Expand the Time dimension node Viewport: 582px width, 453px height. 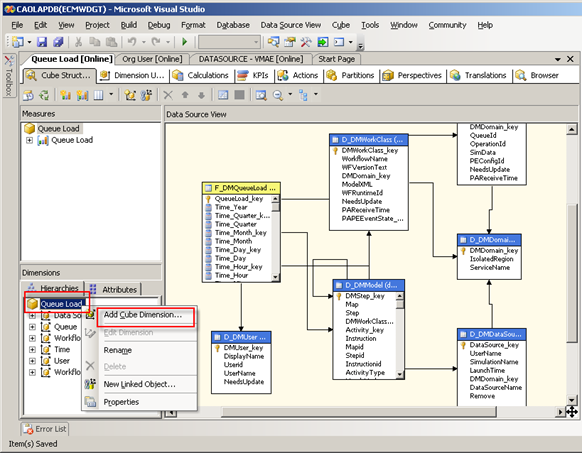32,350
